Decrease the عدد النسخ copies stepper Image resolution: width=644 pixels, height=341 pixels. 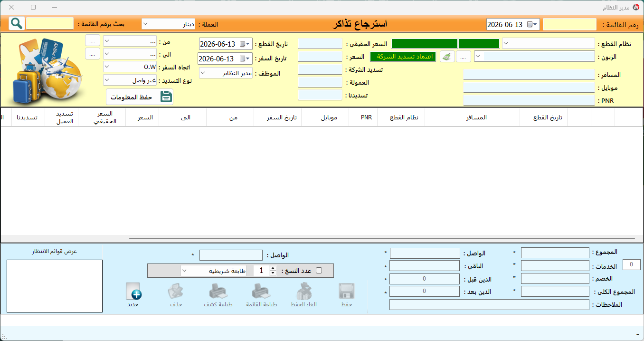point(273,273)
